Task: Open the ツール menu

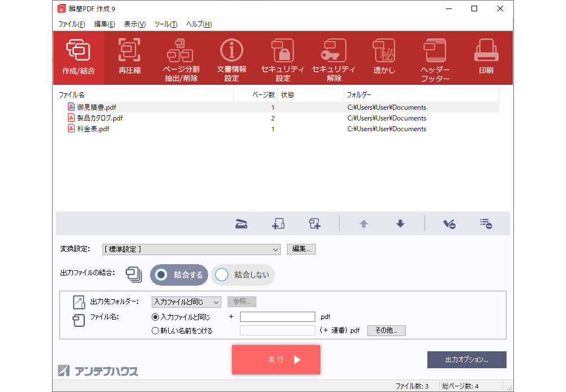Action: 166,24
